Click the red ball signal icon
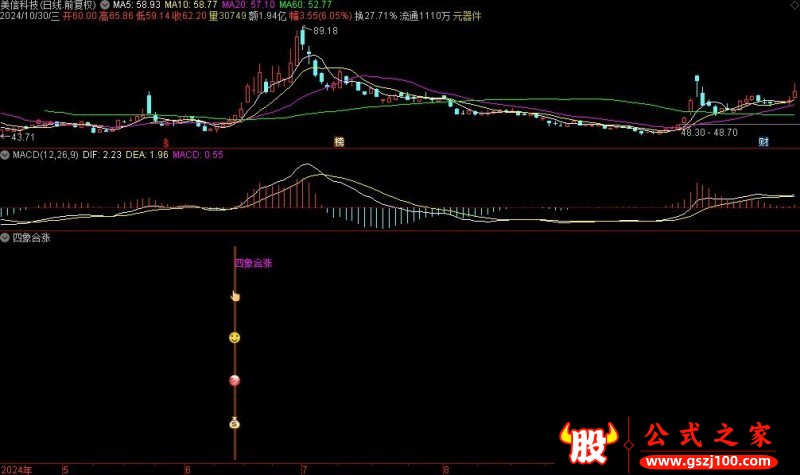This screenshot has height=475, width=800. [234, 381]
